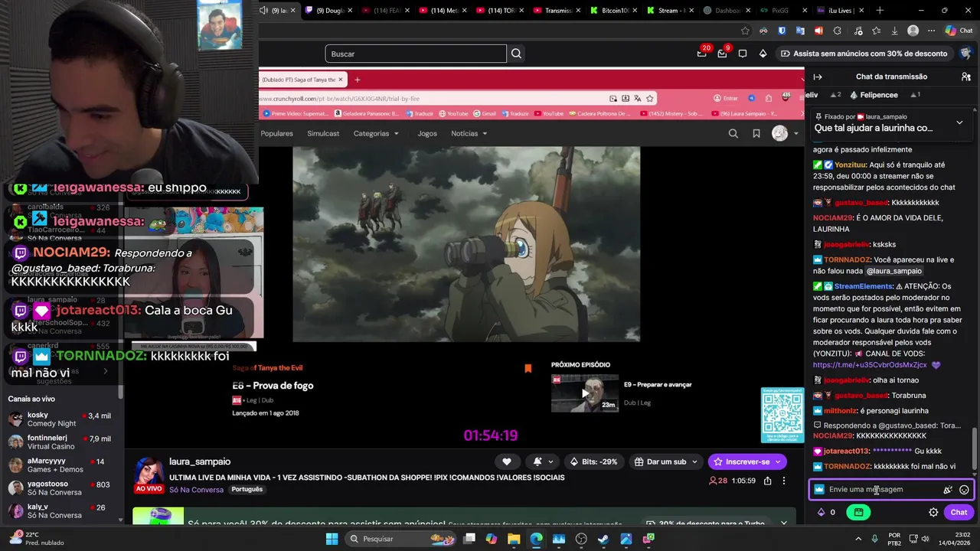The image size is (980, 551).
Task: Open the Whispers speech bubble icon
Action: coord(743,54)
